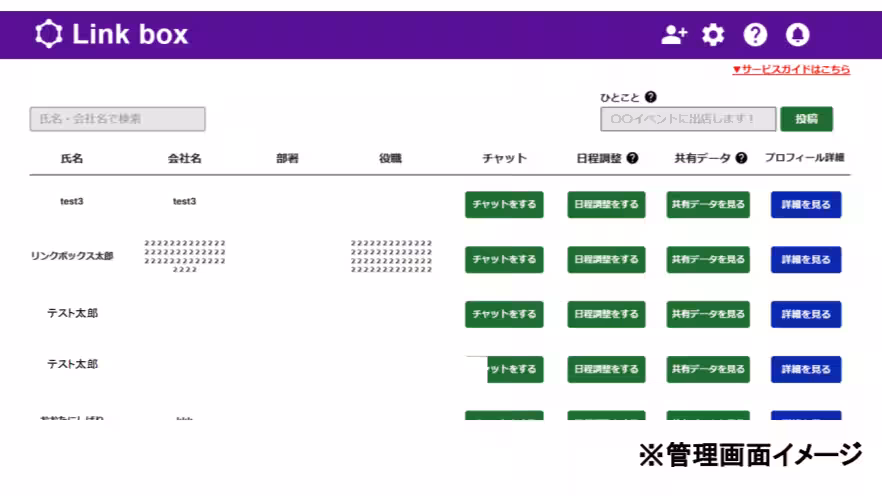882x496 pixels.
Task: Click help icon next to ひとこと
Action: pos(651,97)
